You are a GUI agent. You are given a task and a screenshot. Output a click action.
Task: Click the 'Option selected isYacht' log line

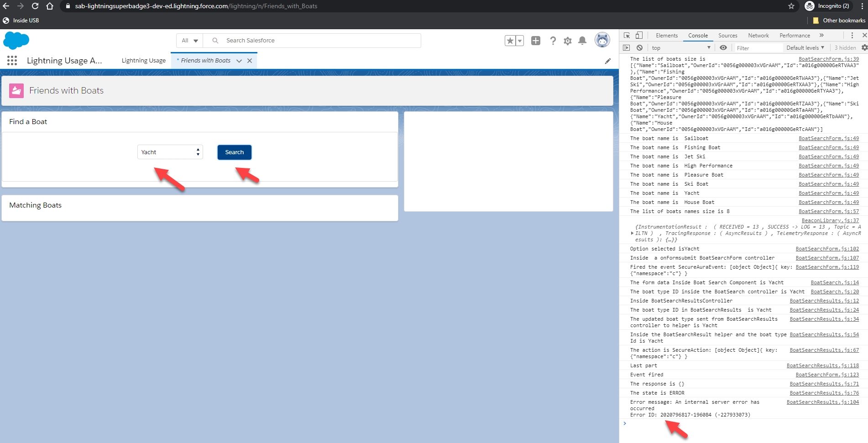tap(664, 249)
